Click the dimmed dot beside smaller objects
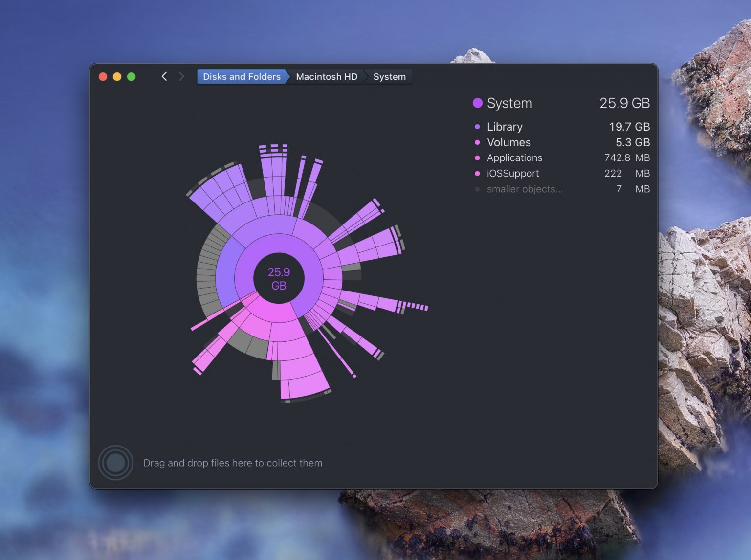Screen dimensions: 751x560 pos(477,189)
